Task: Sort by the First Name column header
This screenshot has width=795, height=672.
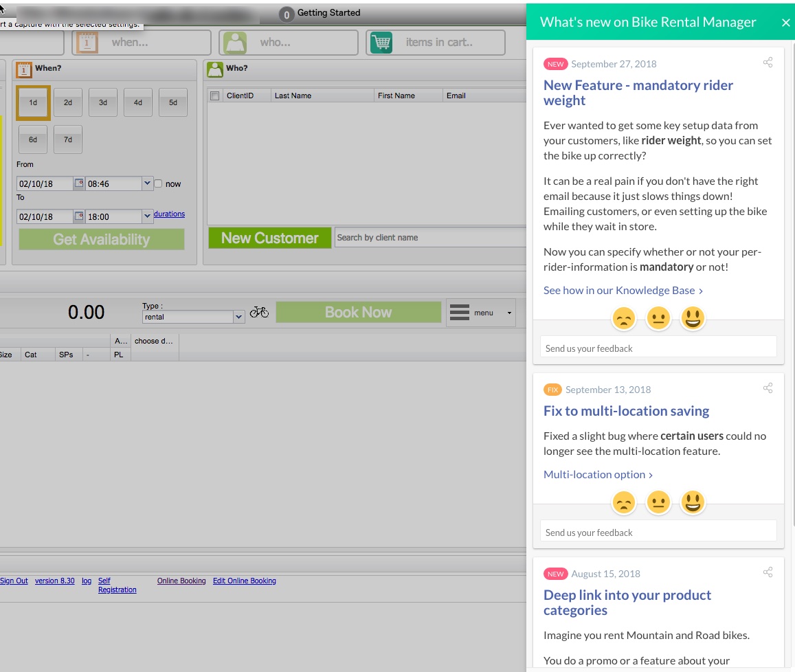Action: 407,96
